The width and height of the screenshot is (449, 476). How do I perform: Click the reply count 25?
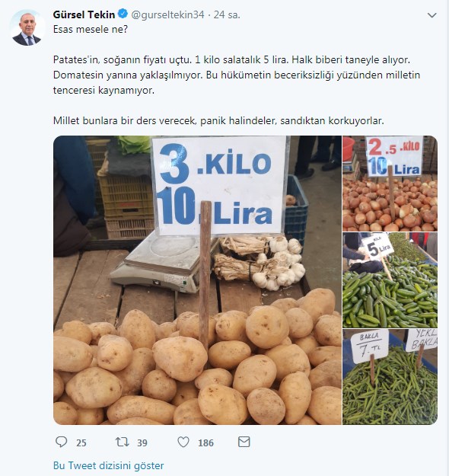point(81,443)
